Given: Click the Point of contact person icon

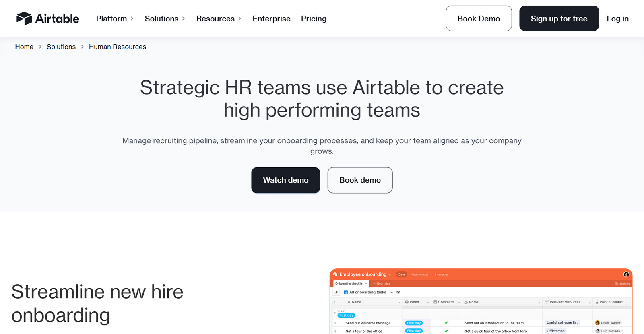Looking at the screenshot, I should (597, 302).
